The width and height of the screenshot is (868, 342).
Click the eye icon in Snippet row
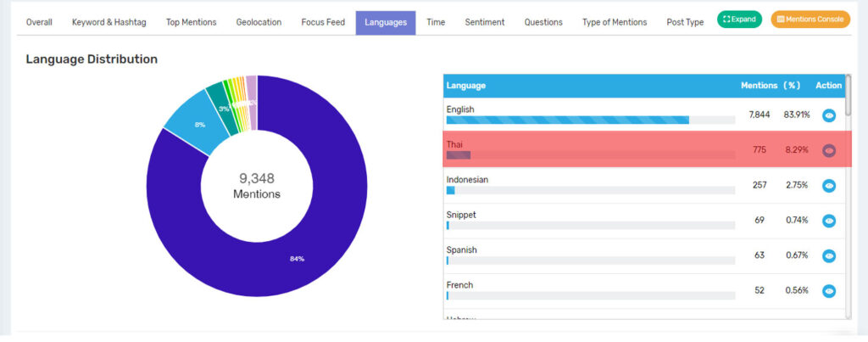pos(828,221)
